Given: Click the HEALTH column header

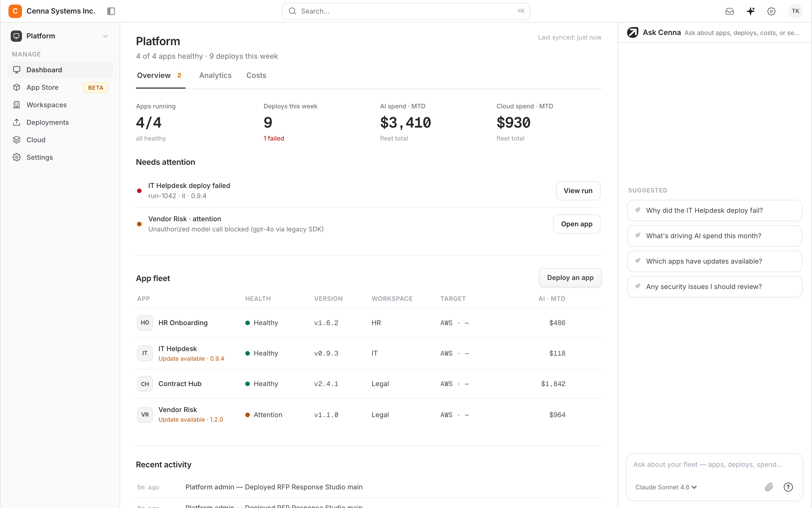Looking at the screenshot, I should tap(258, 299).
